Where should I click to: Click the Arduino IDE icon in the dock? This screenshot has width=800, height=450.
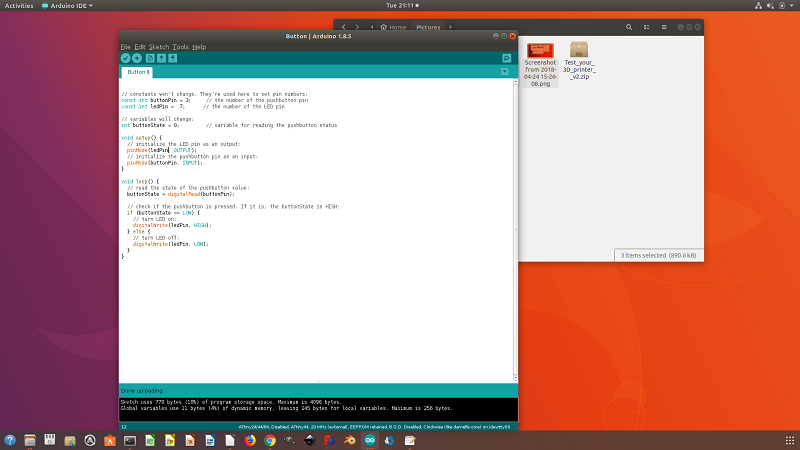pyautogui.click(x=370, y=440)
